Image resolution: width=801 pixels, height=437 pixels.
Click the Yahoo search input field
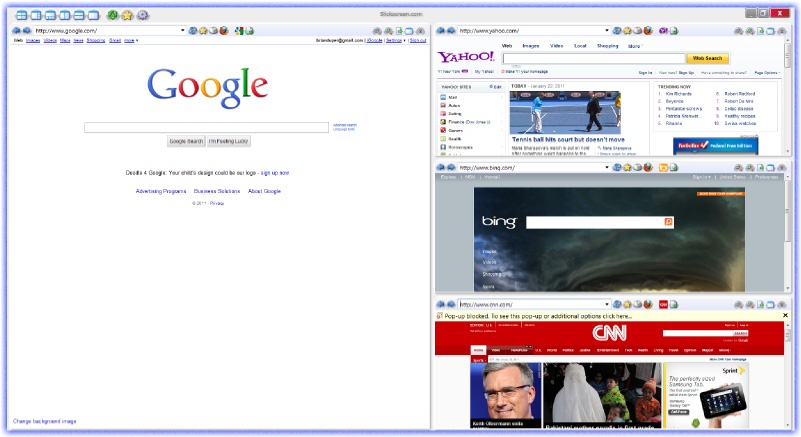[594, 58]
